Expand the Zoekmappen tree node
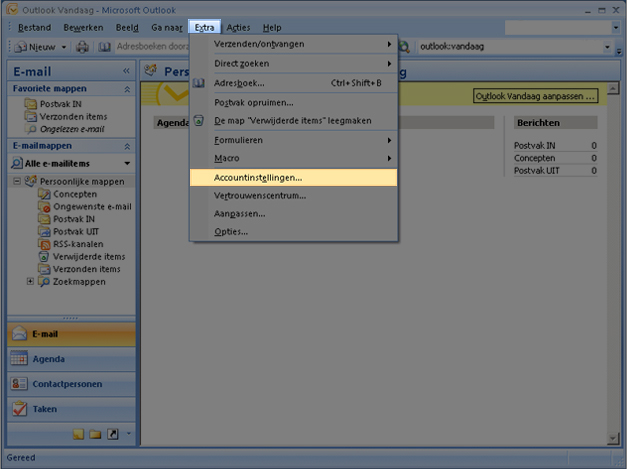 (30, 281)
